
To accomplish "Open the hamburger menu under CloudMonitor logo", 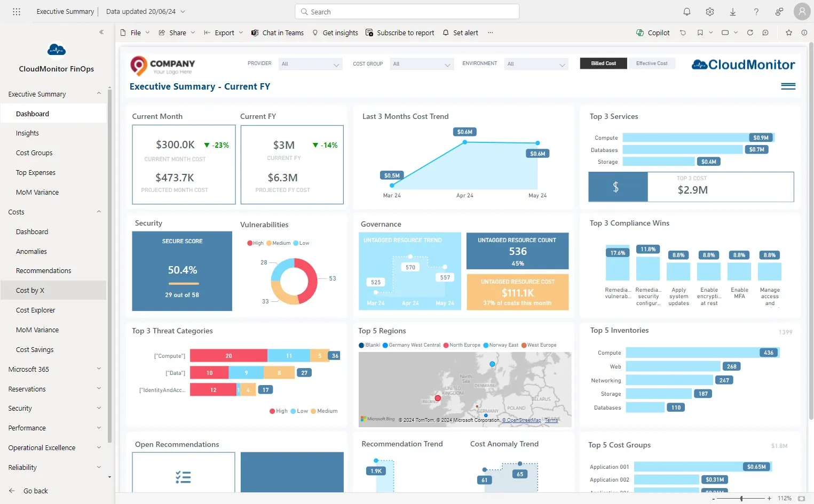I will [x=788, y=86].
